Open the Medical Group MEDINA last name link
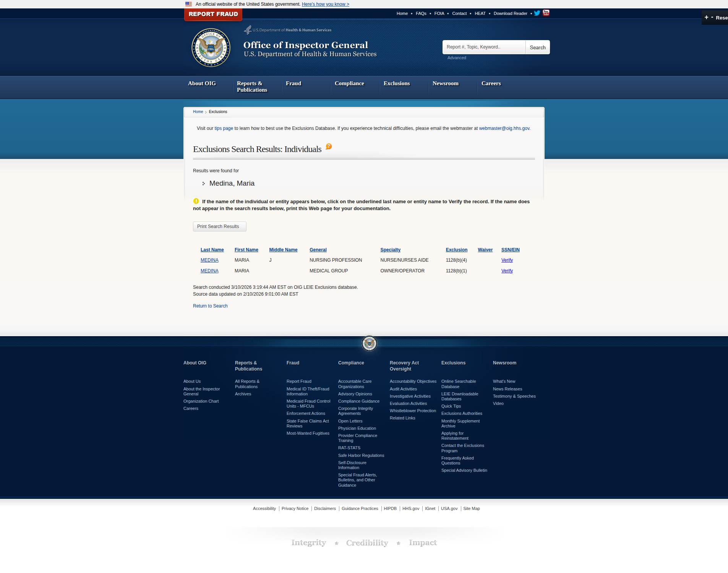 pos(209,271)
